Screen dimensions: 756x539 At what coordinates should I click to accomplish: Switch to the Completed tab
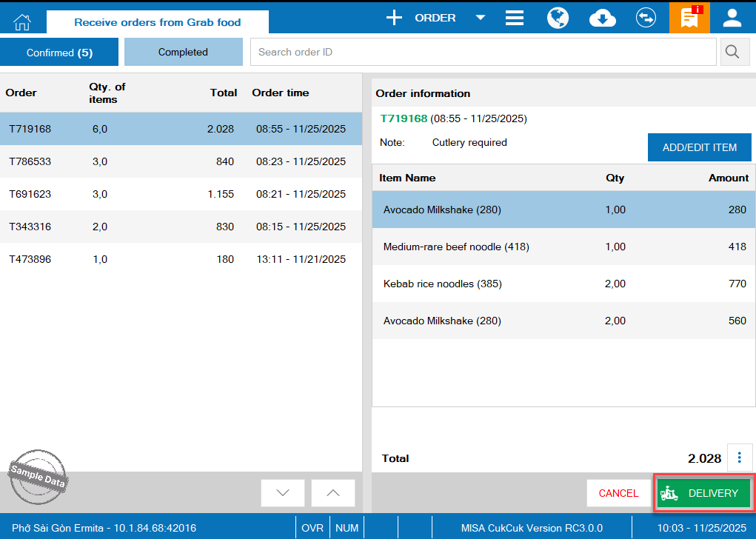coord(183,53)
